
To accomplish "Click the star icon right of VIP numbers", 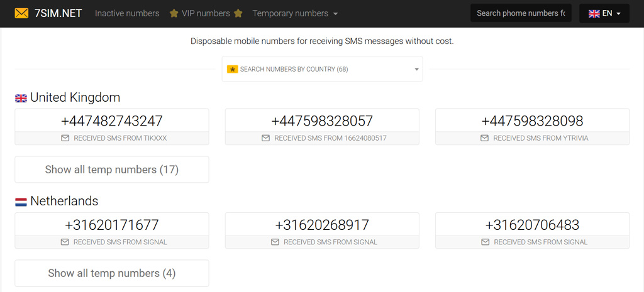I will click(238, 13).
